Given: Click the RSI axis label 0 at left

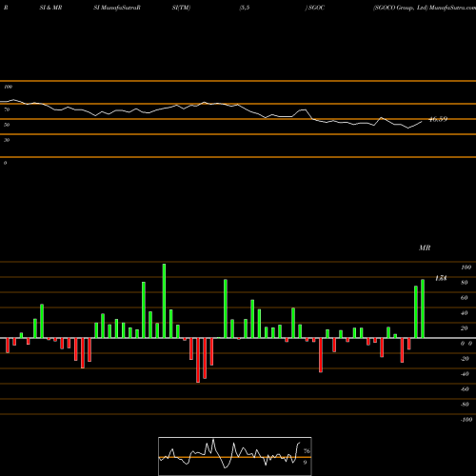Looking at the screenshot, I should click(x=5, y=163).
